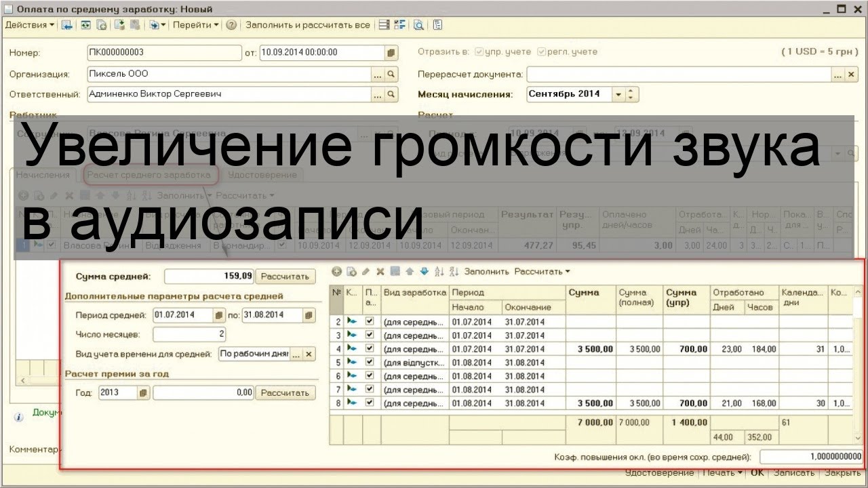Clear the Перерасчет документа field

click(852, 74)
